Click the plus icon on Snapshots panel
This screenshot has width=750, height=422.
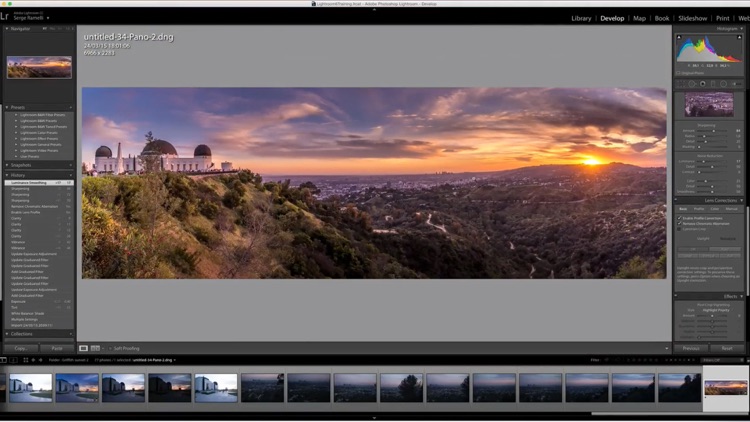click(70, 165)
